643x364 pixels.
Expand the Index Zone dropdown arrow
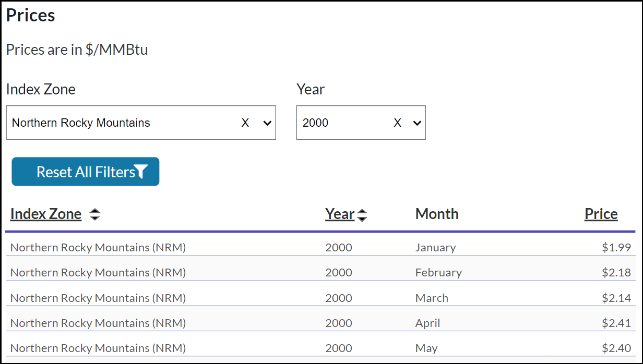coord(267,123)
